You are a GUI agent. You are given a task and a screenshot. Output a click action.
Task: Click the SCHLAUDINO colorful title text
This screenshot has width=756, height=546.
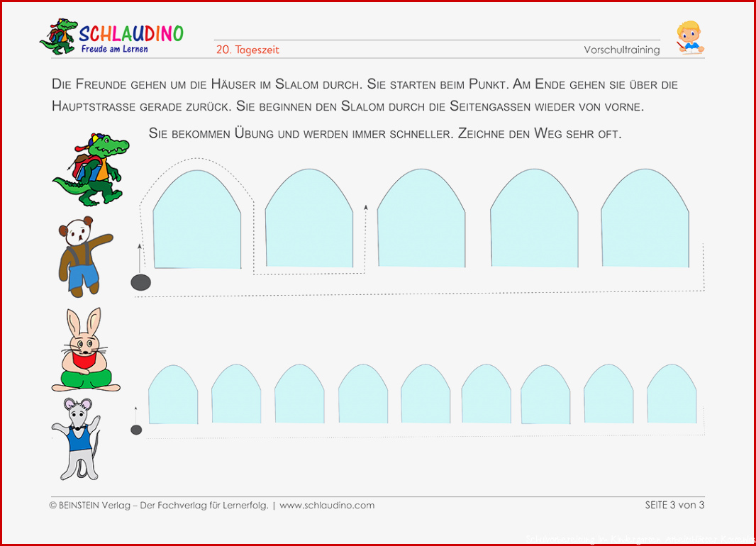pos(131,34)
